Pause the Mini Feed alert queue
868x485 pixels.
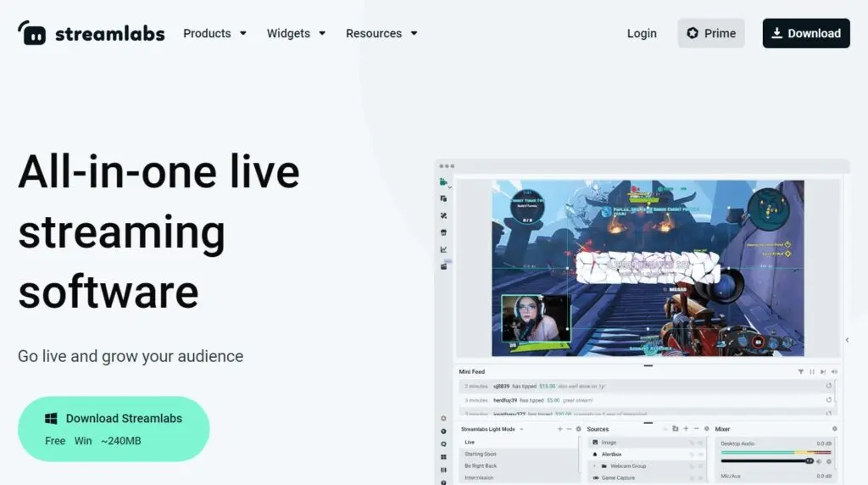click(812, 372)
